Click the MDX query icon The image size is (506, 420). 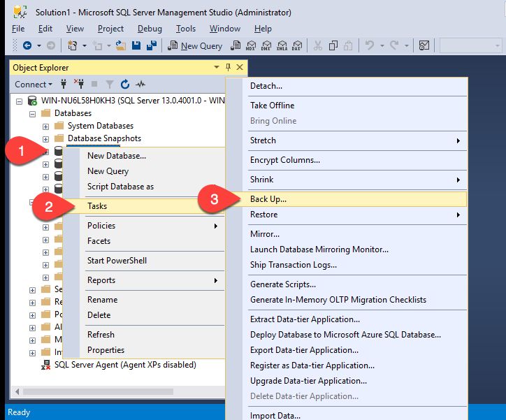[251, 45]
